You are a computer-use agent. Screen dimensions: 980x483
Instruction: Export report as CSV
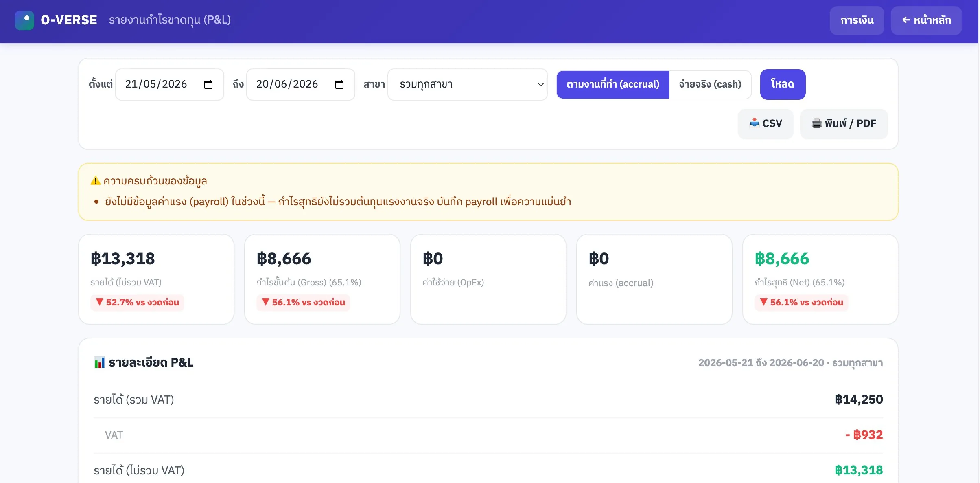point(766,123)
